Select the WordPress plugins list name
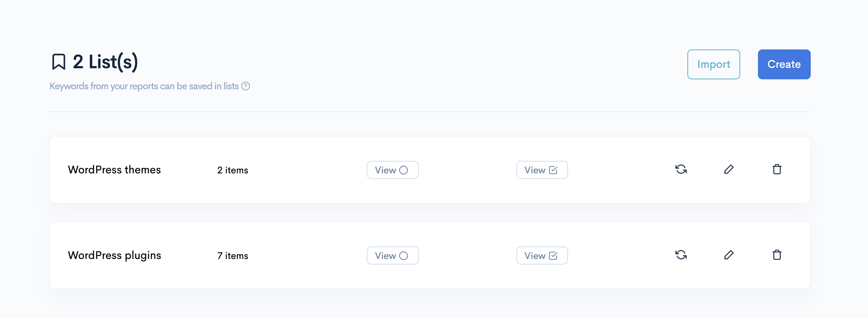868x318 pixels. click(115, 255)
